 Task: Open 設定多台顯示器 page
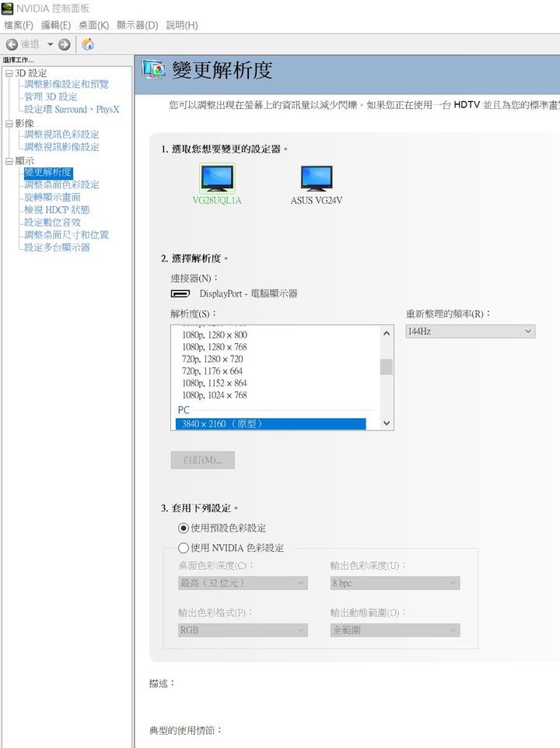point(57,247)
